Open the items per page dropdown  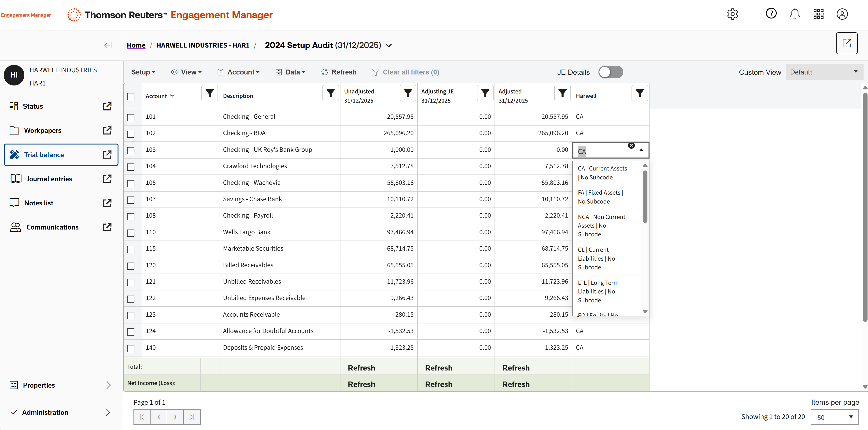click(834, 417)
